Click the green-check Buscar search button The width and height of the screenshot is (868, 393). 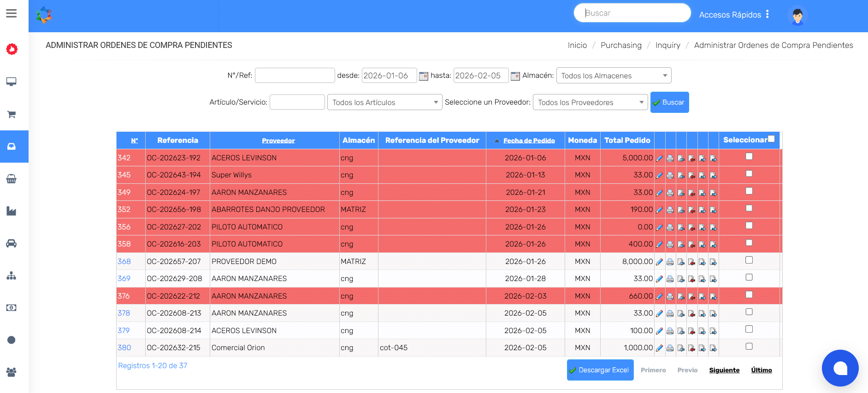[669, 102]
